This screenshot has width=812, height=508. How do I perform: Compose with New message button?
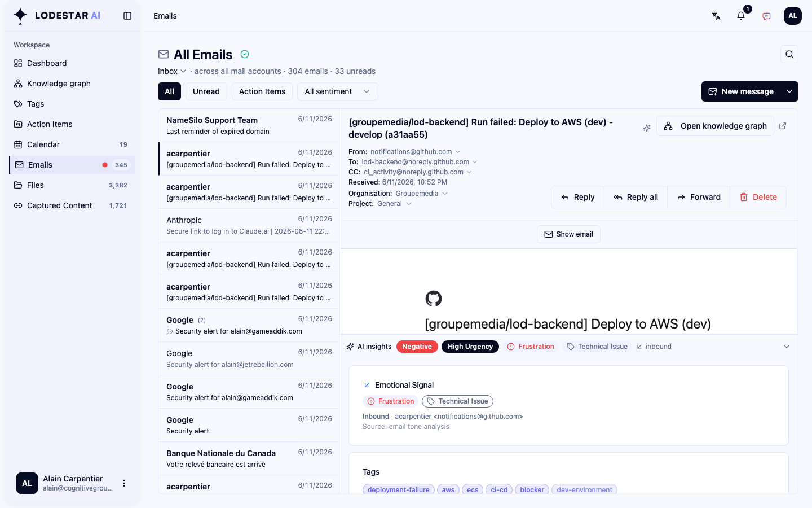pyautogui.click(x=742, y=91)
